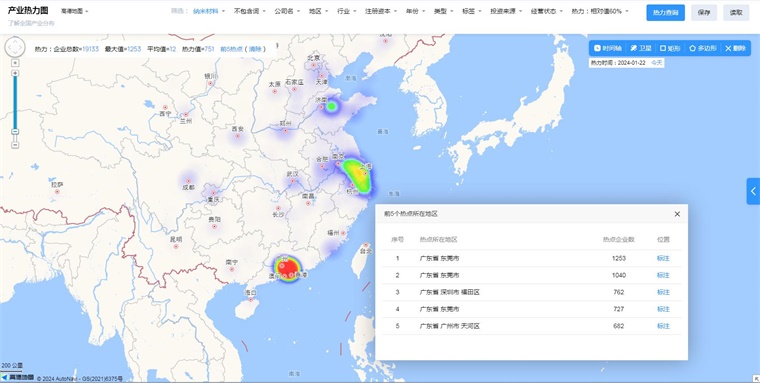
Task: Click the red Guangdong heat hotspot
Action: pyautogui.click(x=288, y=268)
